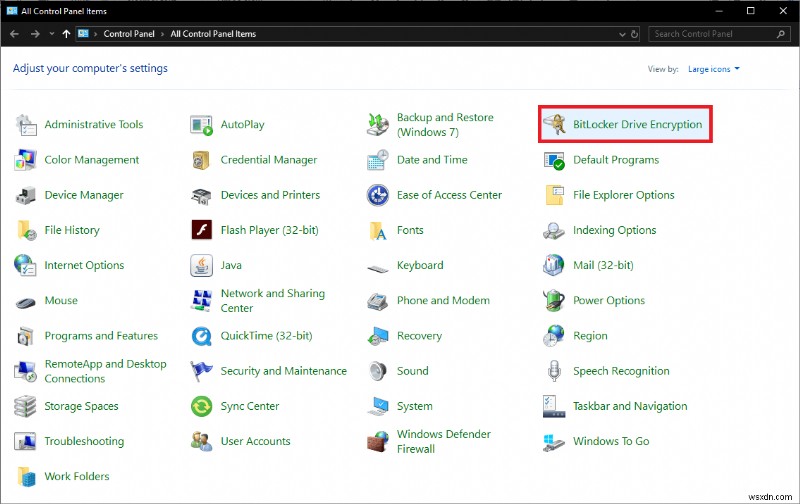Click the Speech Recognition microphone icon
The width and height of the screenshot is (800, 504).
pos(554,371)
